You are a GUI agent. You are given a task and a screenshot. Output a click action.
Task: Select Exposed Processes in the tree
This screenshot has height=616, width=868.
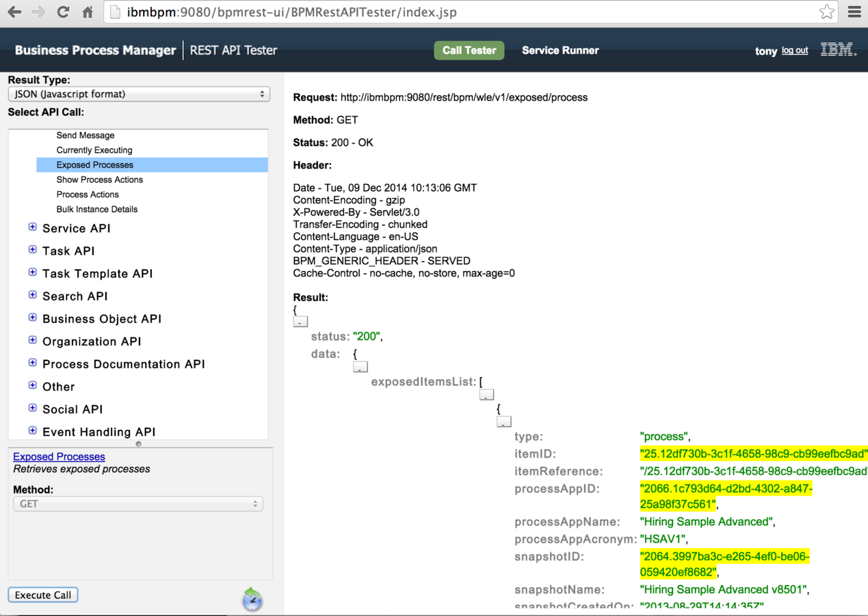click(x=152, y=165)
